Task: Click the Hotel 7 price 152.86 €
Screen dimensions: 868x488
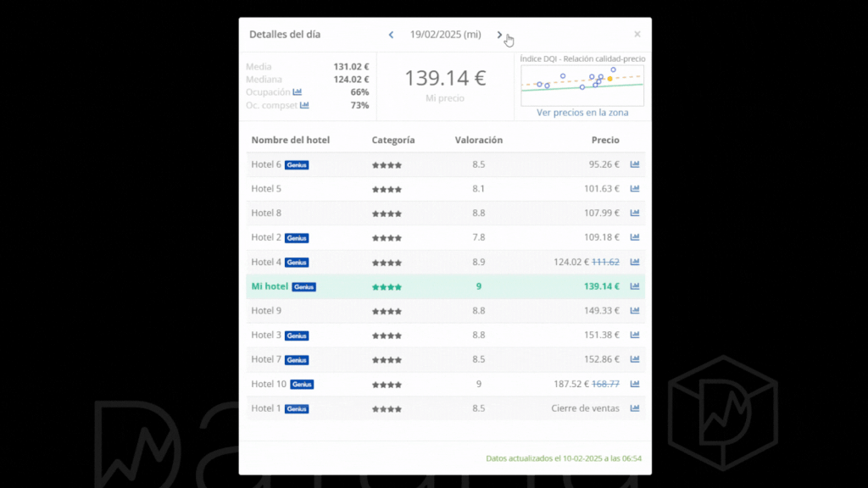Action: 602,359
